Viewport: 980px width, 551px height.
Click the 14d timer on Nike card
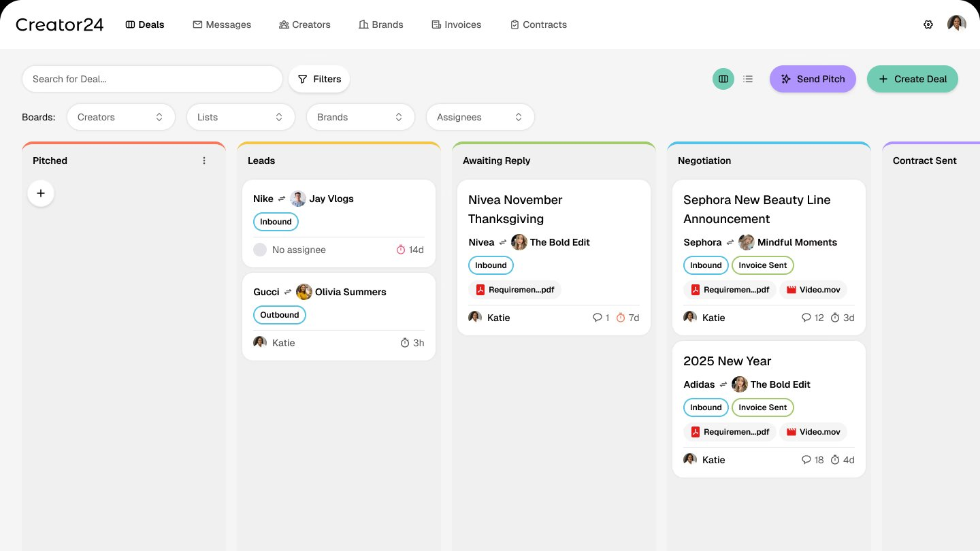[x=410, y=250]
